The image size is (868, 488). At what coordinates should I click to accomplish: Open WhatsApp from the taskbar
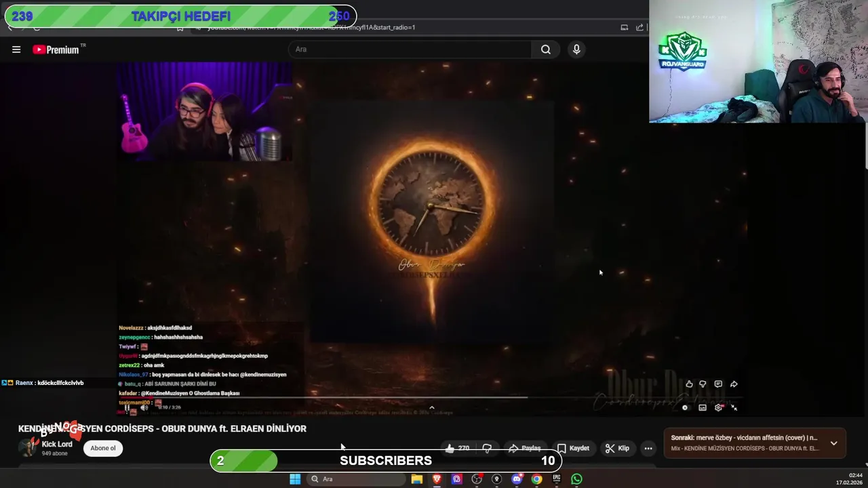click(576, 479)
